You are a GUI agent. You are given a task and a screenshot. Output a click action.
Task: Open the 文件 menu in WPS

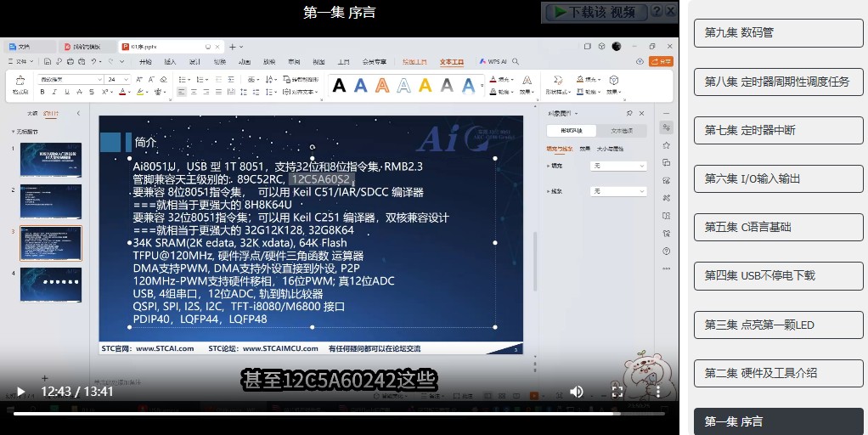[x=20, y=61]
